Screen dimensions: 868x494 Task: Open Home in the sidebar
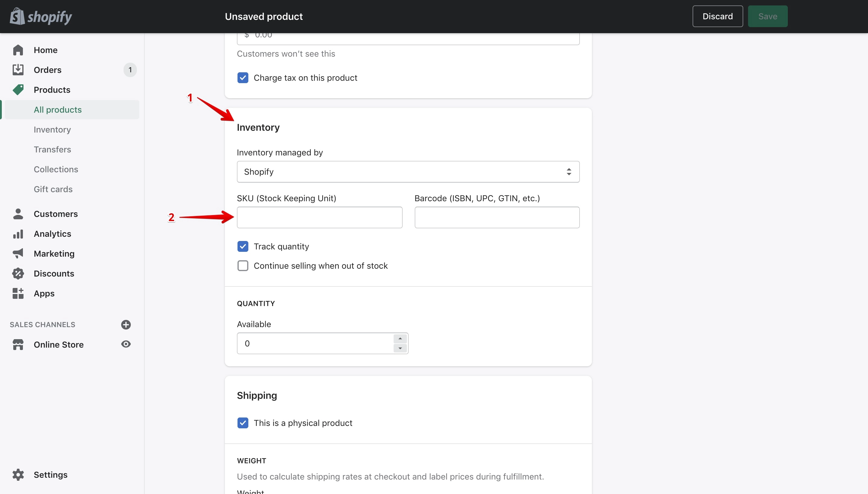point(46,50)
